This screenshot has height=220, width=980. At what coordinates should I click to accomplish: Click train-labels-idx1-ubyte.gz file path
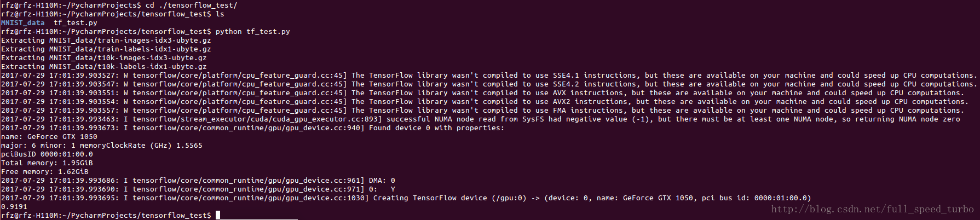coord(130,49)
